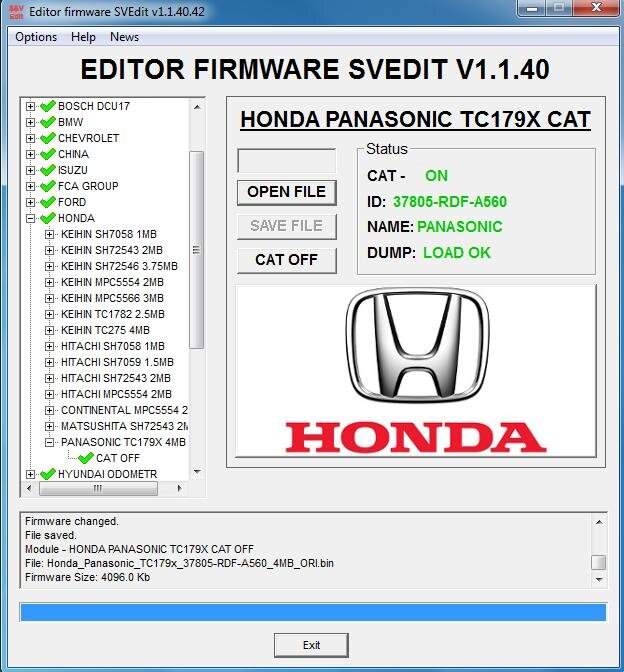Click the log panel scroll down arrow
The image size is (624, 672).
point(599,579)
